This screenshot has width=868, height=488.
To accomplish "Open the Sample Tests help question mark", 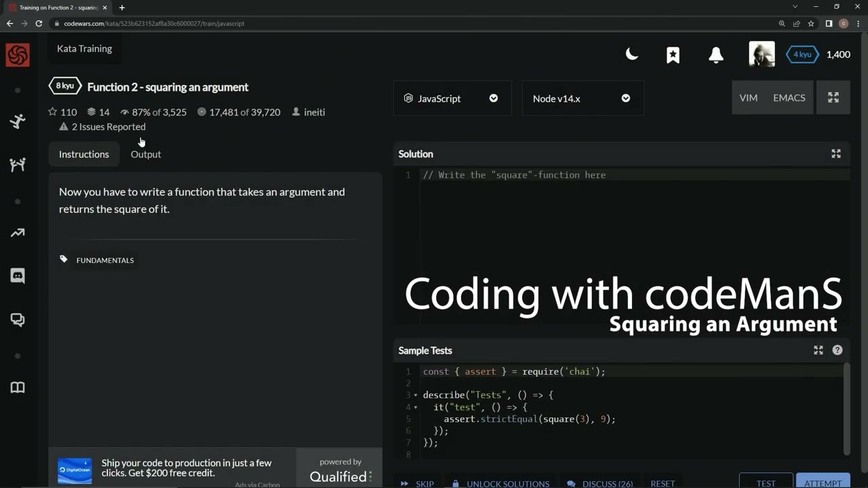I will 837,350.
